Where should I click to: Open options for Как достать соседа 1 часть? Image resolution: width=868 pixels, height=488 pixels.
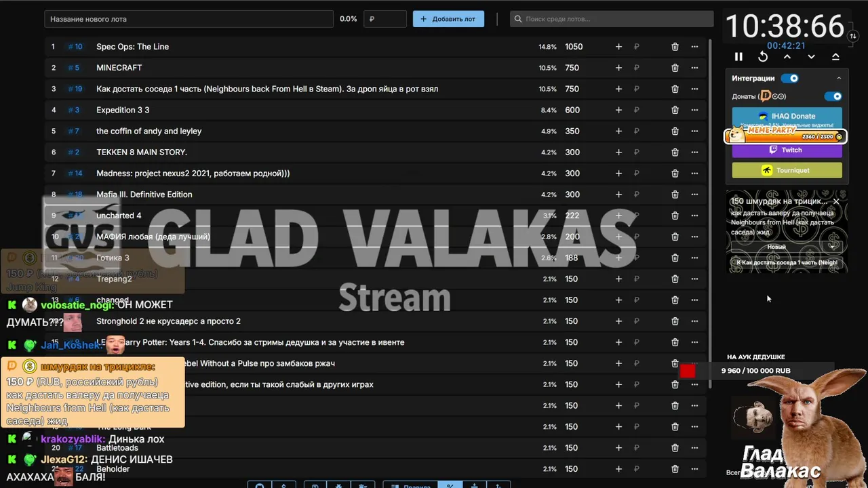(694, 89)
